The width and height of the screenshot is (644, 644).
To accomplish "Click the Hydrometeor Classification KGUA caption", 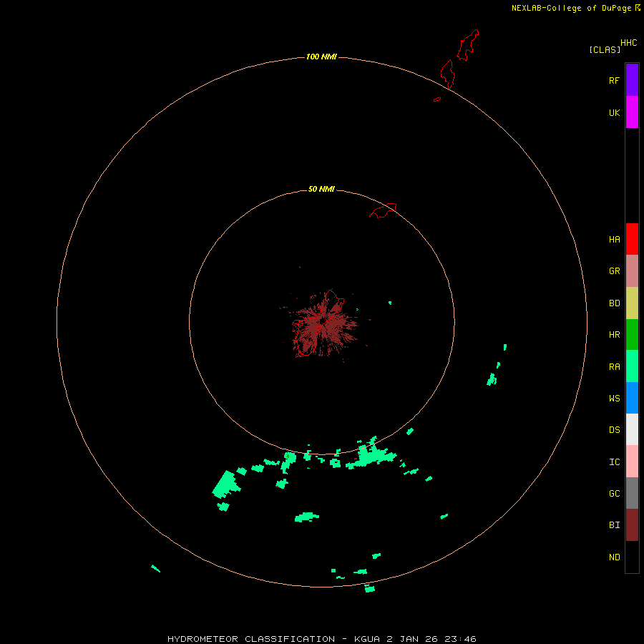I will pyautogui.click(x=321, y=639).
